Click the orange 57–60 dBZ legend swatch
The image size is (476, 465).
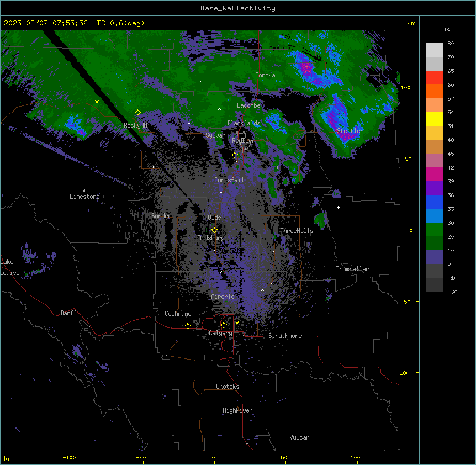point(434,91)
